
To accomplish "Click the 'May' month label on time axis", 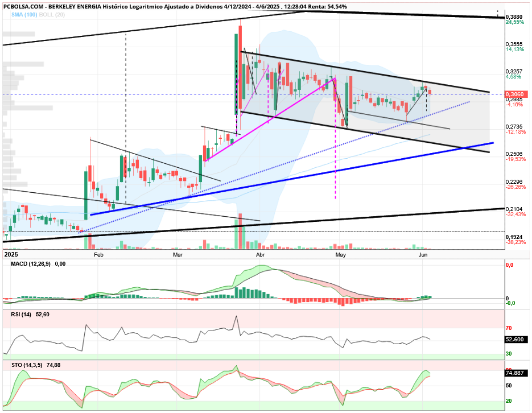I will pos(340,255).
